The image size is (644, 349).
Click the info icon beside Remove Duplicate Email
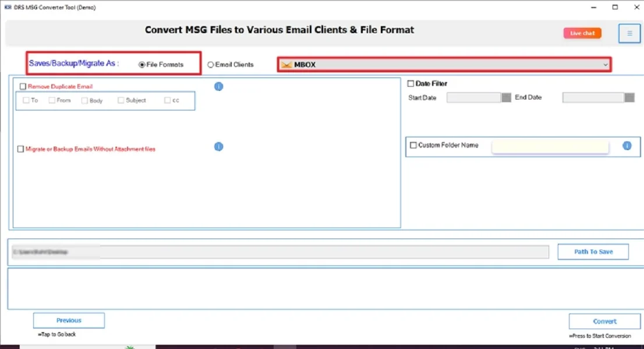[218, 86]
